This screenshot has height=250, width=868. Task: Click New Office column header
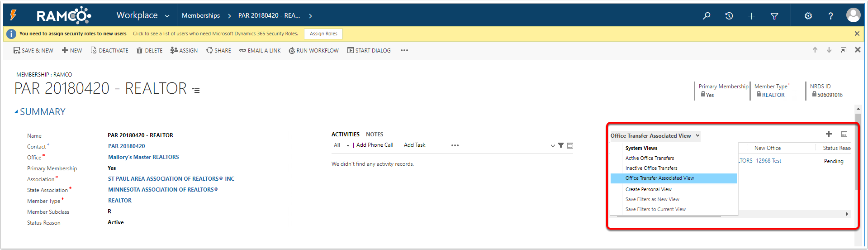(768, 148)
